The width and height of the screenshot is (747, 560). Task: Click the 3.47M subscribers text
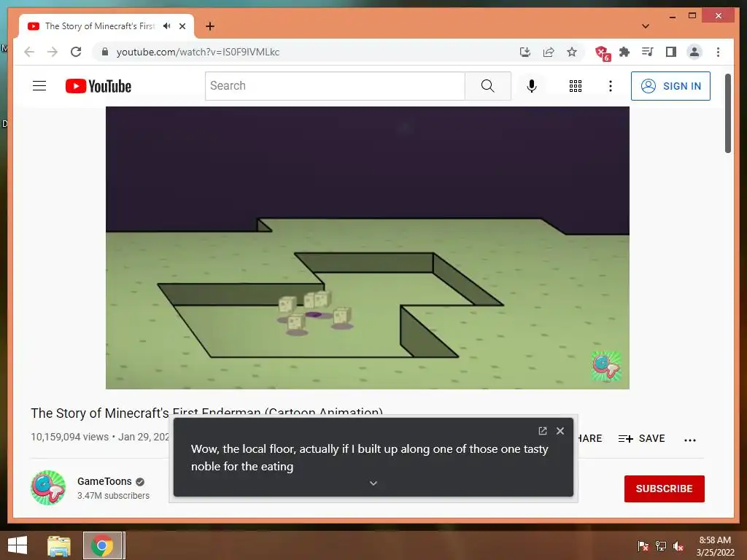tap(113, 496)
